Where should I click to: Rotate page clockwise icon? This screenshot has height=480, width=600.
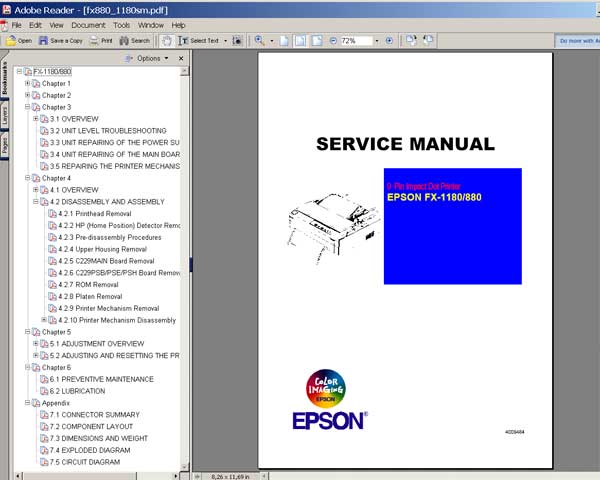click(411, 40)
